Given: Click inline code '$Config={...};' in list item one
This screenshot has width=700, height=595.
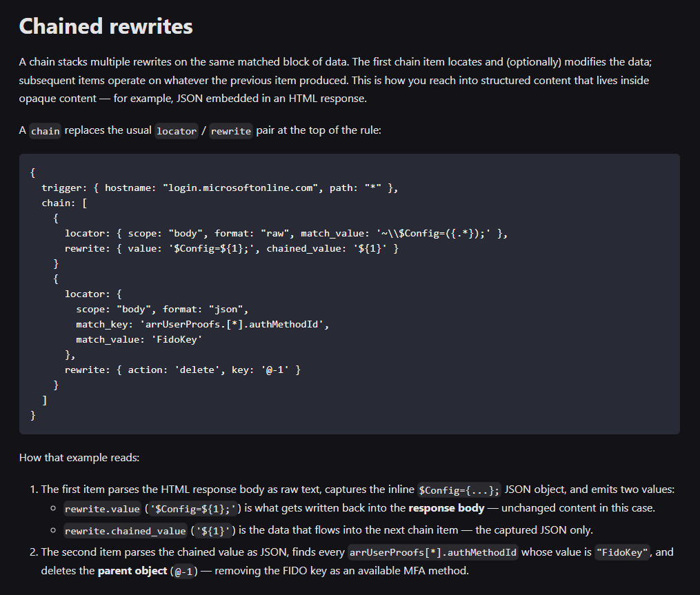Looking at the screenshot, I should point(459,490).
